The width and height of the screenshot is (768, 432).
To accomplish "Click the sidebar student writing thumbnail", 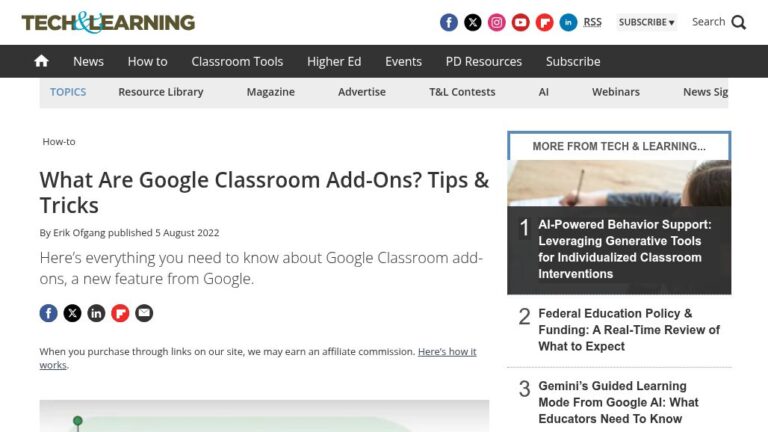I will [x=619, y=183].
